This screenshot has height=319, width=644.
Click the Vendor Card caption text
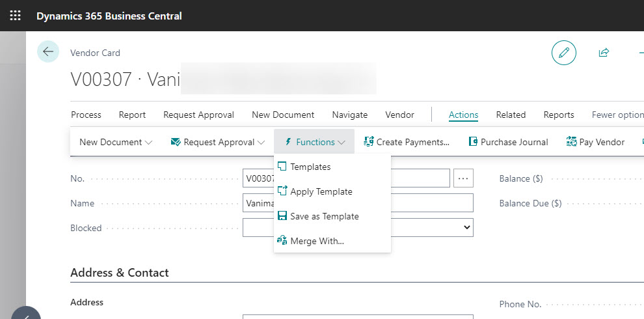click(95, 53)
